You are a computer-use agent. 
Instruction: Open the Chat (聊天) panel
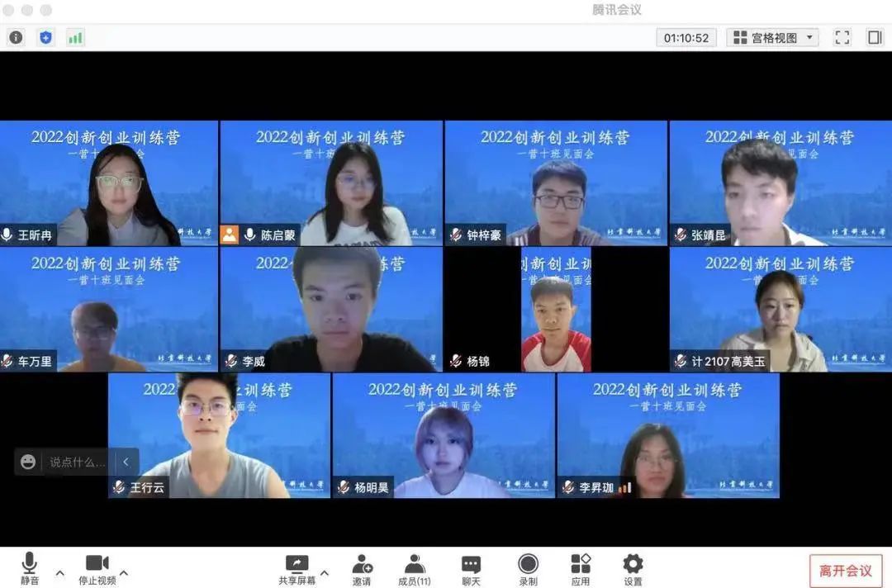pyautogui.click(x=471, y=568)
